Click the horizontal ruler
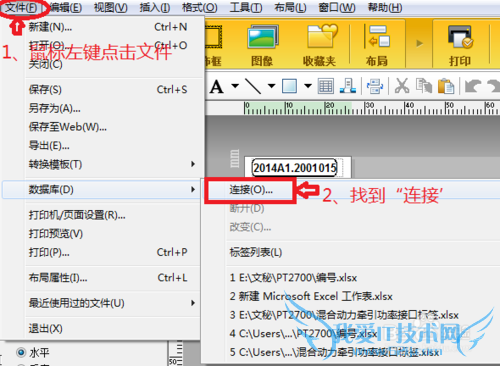The height and width of the screenshot is (366, 500). click(x=372, y=108)
